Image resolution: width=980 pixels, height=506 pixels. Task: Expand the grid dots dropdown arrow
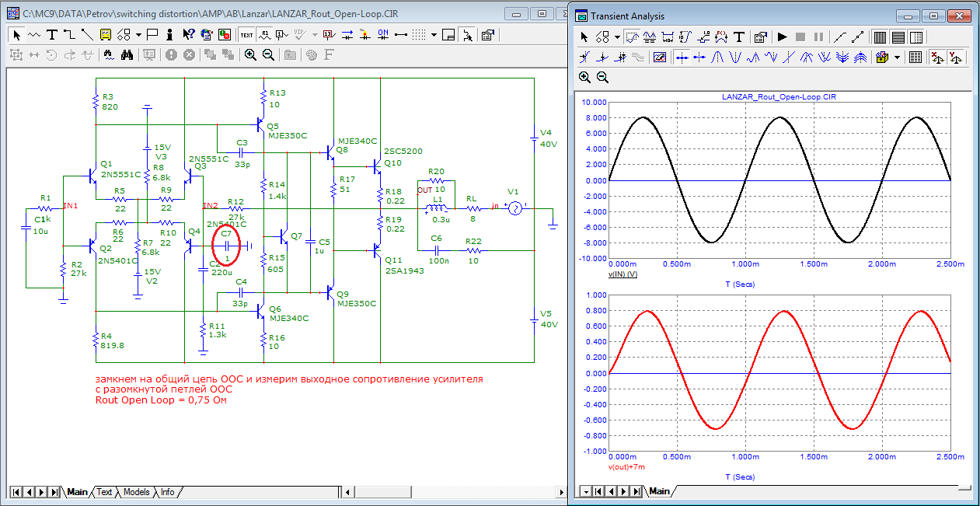434,34
